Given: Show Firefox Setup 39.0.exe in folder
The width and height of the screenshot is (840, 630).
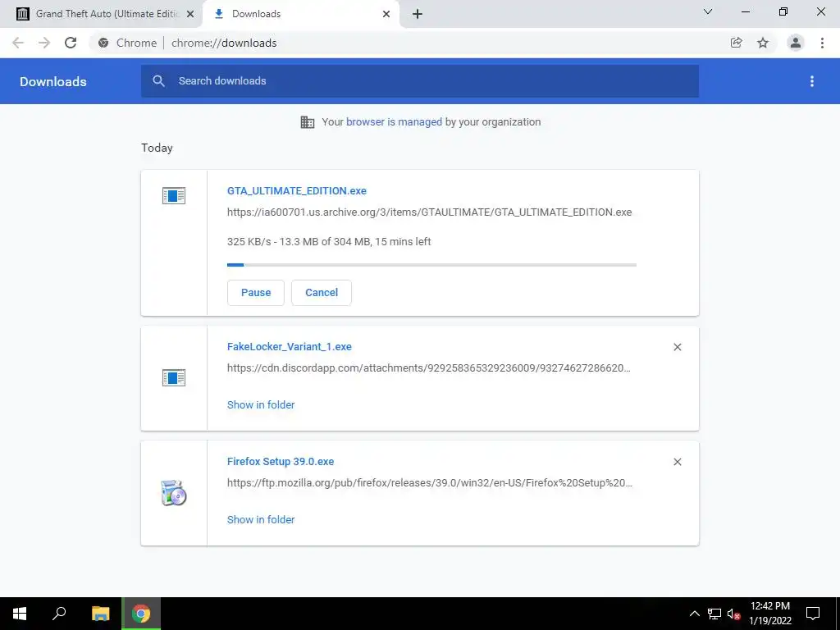Looking at the screenshot, I should 261,519.
